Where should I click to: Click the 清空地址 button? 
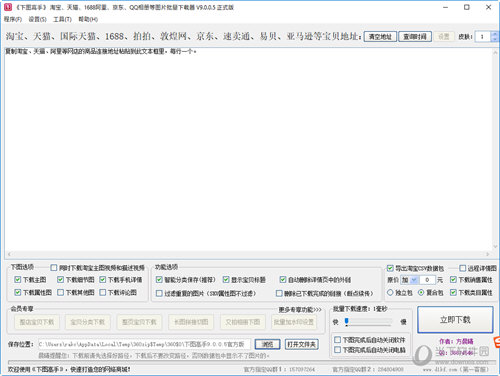point(380,36)
